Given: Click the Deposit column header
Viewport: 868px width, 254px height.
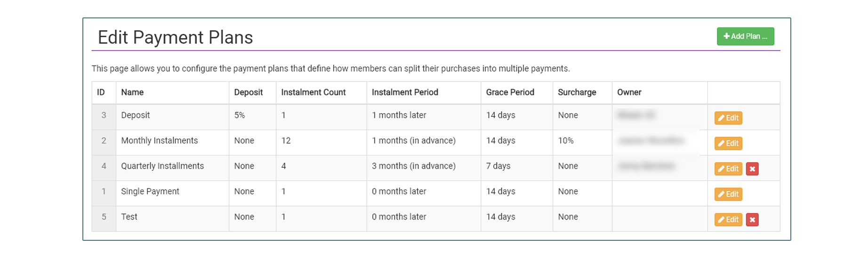Looking at the screenshot, I should (x=248, y=92).
